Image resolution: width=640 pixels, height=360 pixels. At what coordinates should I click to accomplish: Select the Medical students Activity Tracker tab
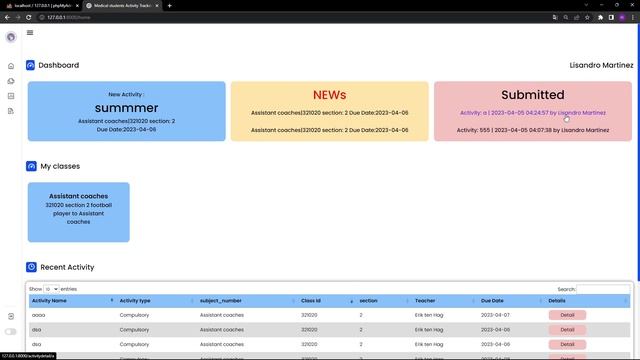122,6
